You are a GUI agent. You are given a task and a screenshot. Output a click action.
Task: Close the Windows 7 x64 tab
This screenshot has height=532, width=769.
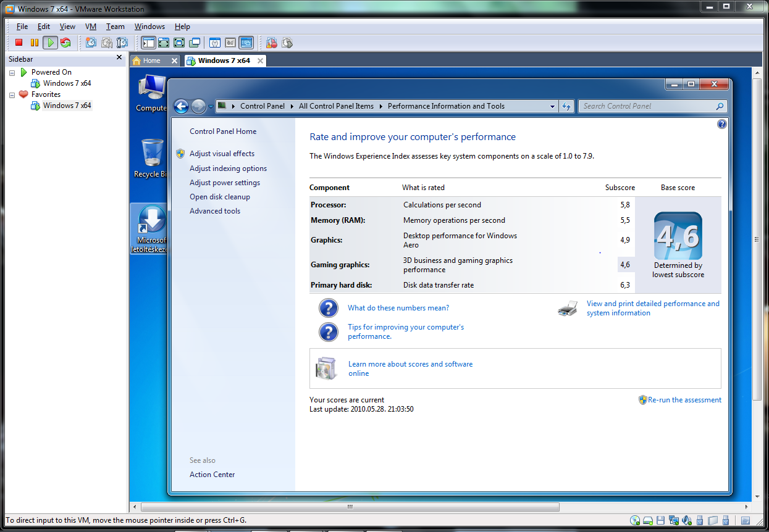tap(261, 60)
